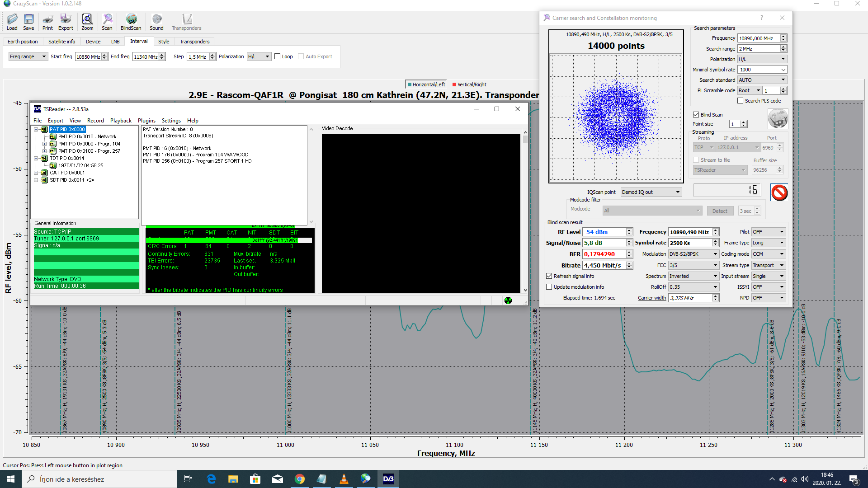Viewport: 868px width, 488px height.
Task: Click the Export toolbar icon
Action: 66,22
